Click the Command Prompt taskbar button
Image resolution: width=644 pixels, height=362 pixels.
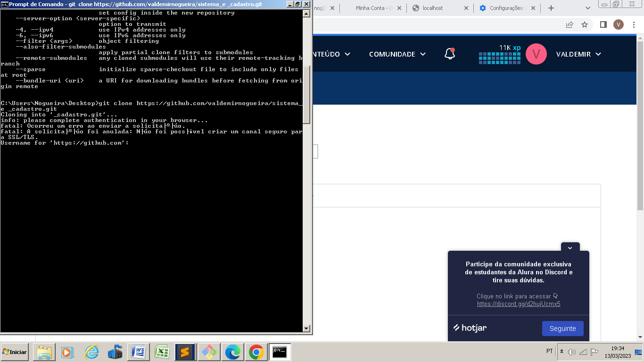click(280, 352)
